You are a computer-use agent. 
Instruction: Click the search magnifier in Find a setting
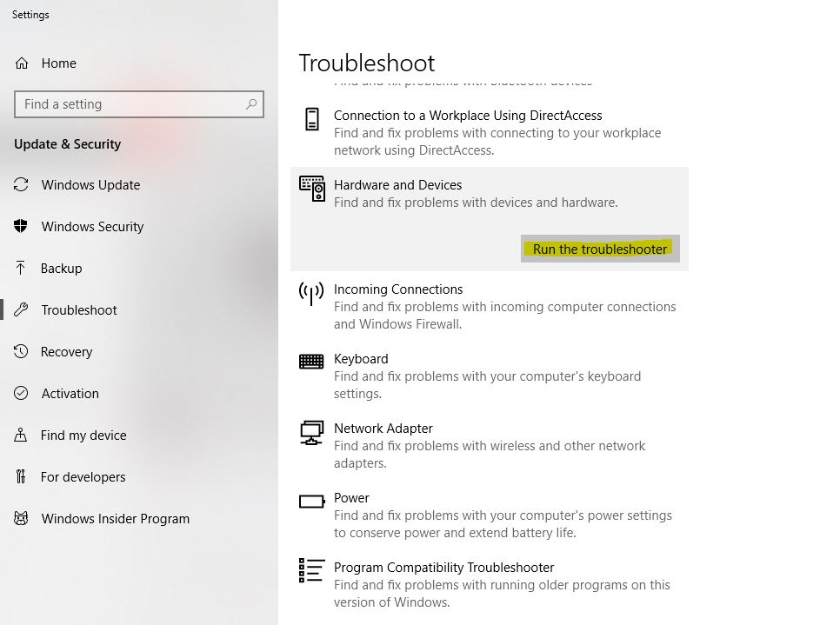(x=250, y=103)
